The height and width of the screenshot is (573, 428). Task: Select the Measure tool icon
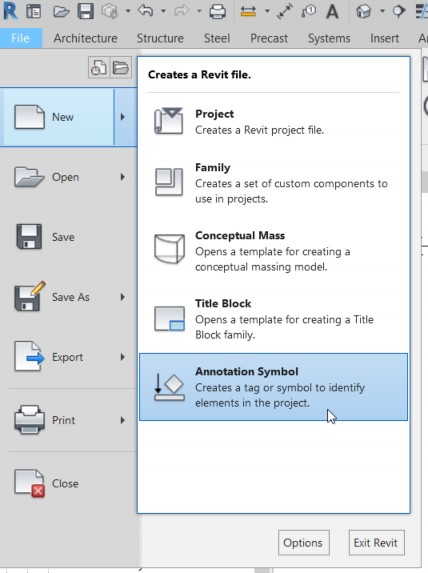(x=248, y=11)
